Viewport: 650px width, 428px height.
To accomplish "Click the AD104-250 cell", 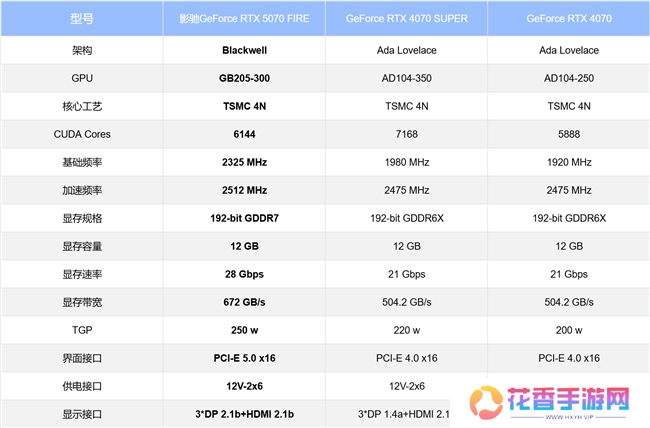I will point(568,77).
